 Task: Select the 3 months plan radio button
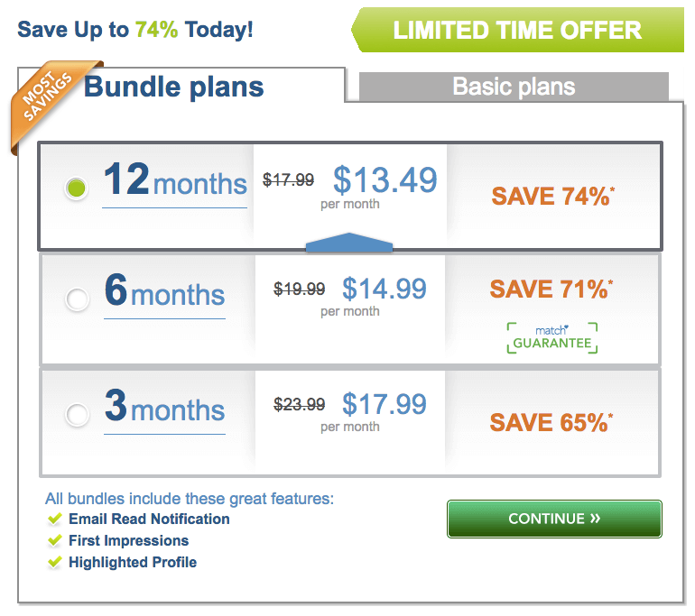[77, 415]
